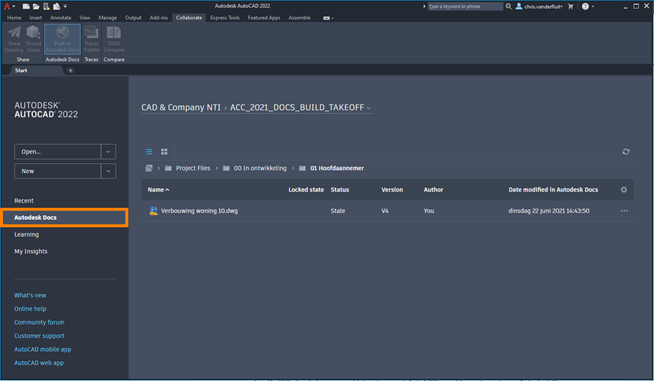The width and height of the screenshot is (654, 381).
Task: Click the CAD & Company NTI hub name
Action: click(x=181, y=108)
